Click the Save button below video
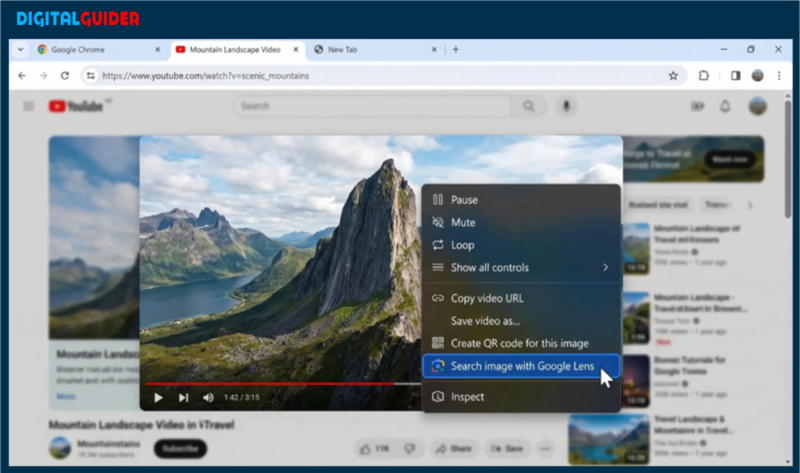Screen dimensions: 800x473 pyautogui.click(x=507, y=449)
